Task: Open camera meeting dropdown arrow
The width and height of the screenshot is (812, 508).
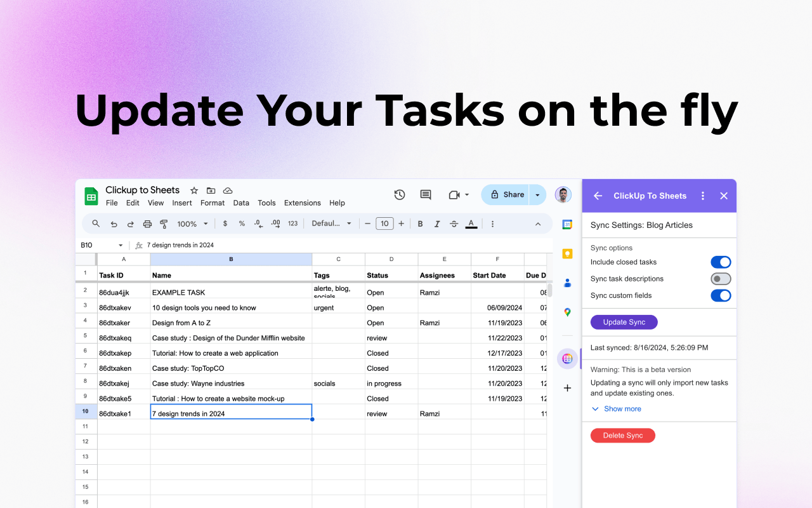Action: pos(468,195)
